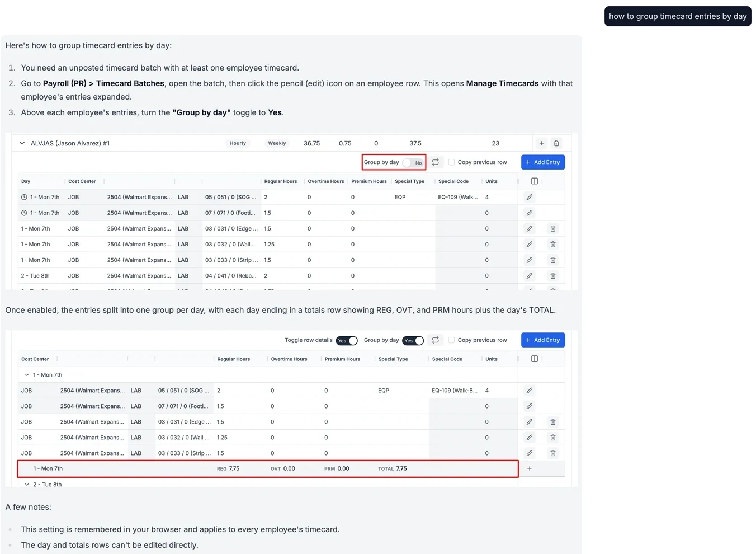The height and width of the screenshot is (554, 756).
Task: Check Copy previous row beside the Group by day No toggle
Action: click(x=451, y=162)
